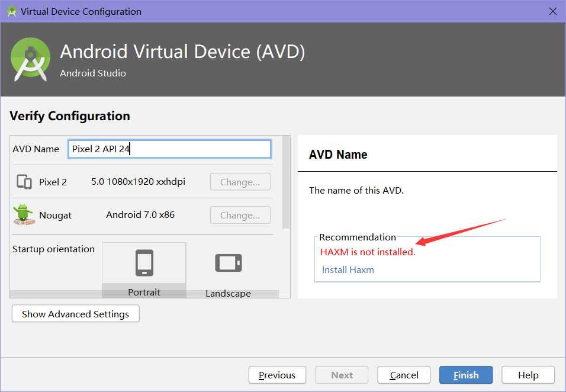This screenshot has height=392, width=566.
Task: Choose the Portrait startup orientation label
Action: tap(144, 292)
